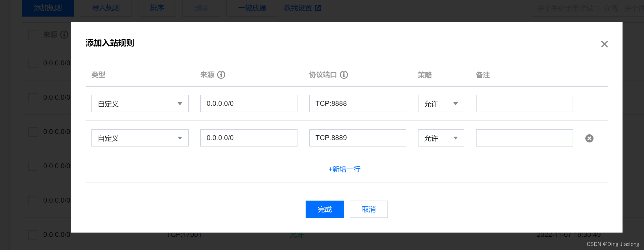This screenshot has height=250, width=644.
Task: Check the fourth 0.0.0.0/0 rule checkbox
Action: [33, 166]
